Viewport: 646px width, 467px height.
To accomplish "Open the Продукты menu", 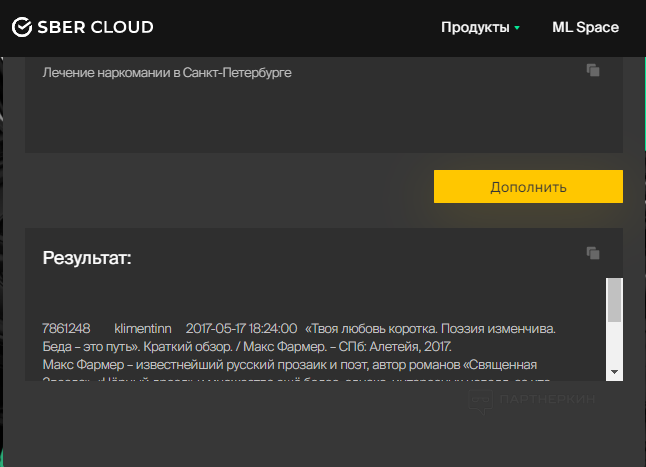I will pos(475,28).
